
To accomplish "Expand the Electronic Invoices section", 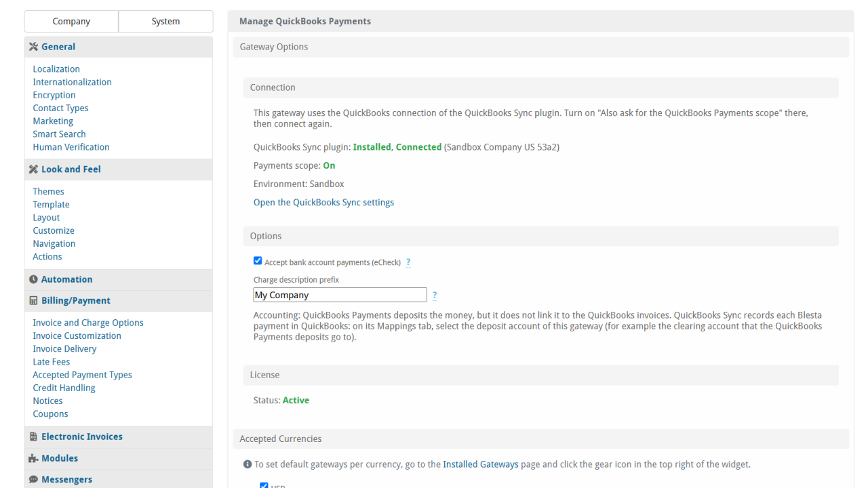I will coord(119,437).
